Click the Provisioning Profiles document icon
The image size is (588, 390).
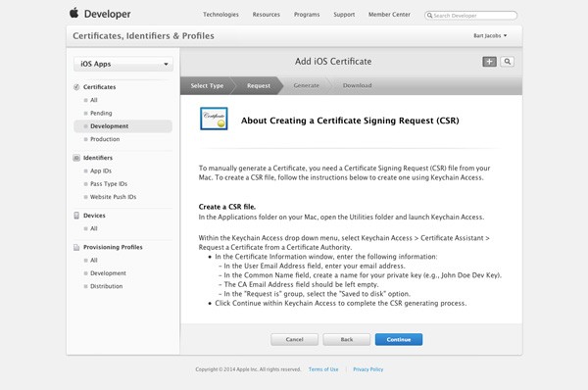tap(76, 248)
